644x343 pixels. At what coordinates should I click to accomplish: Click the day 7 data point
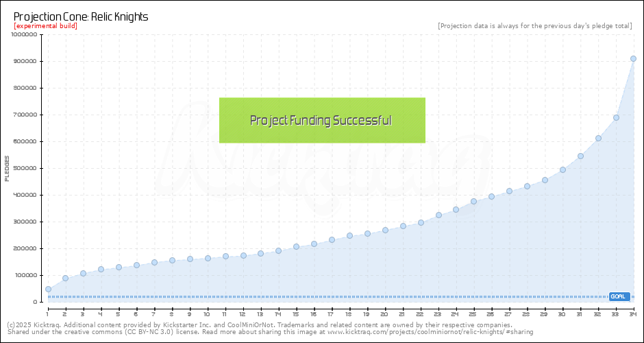point(154,262)
